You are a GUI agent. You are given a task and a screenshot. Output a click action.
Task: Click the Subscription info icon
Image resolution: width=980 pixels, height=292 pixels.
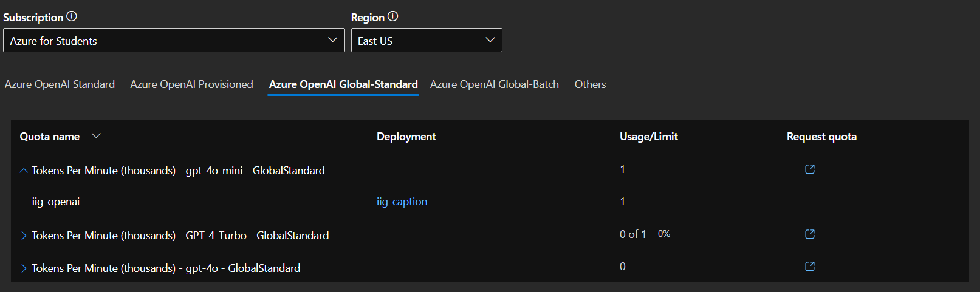(72, 16)
